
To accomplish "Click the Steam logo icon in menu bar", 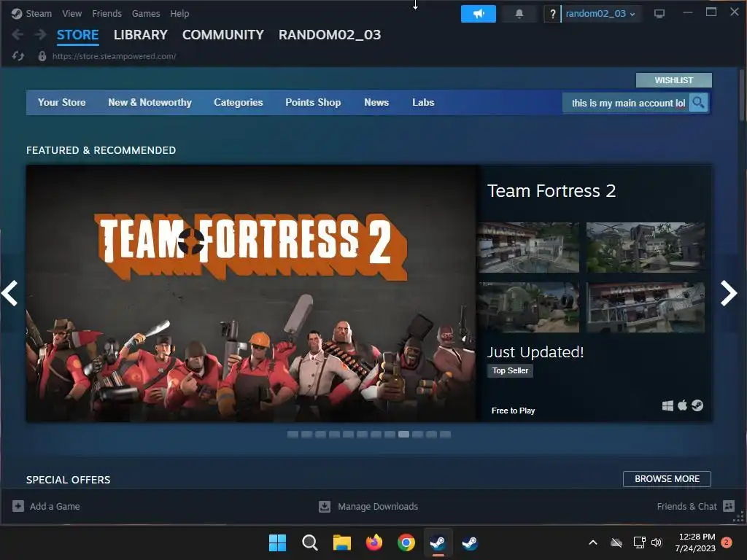I will (x=17, y=14).
